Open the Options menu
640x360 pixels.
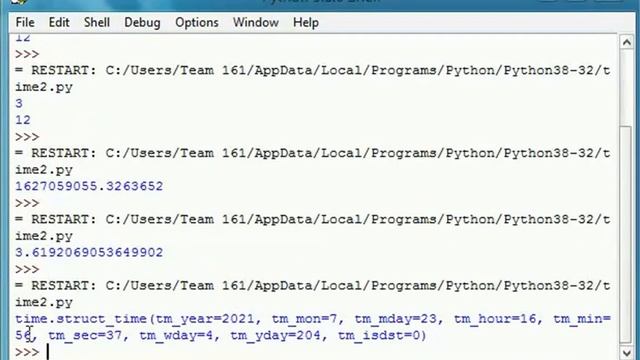197,22
